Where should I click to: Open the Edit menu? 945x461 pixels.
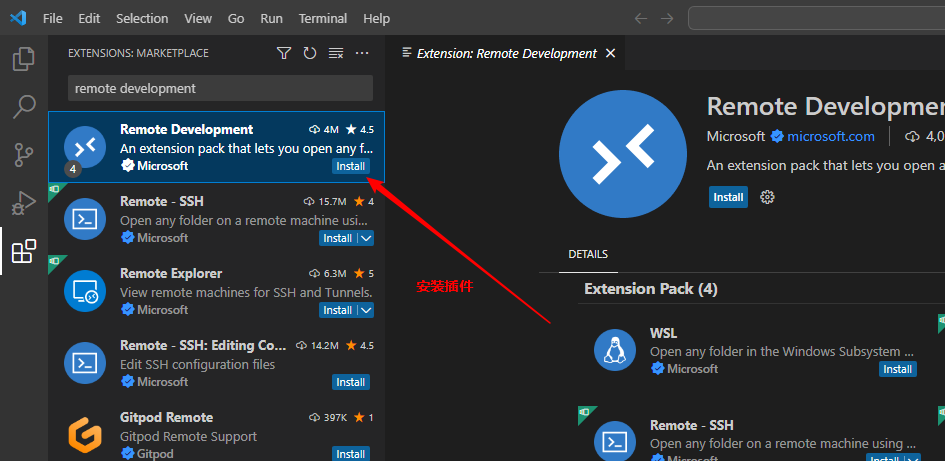point(89,19)
